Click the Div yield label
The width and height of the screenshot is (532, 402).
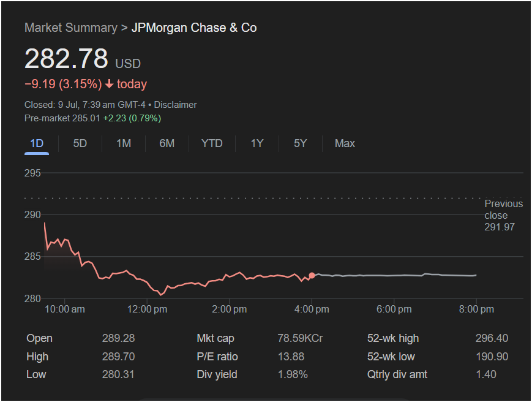pos(217,374)
